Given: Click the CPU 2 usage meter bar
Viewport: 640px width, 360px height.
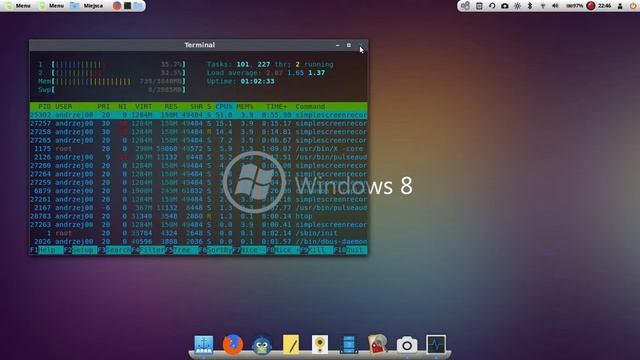Looking at the screenshot, I should 118,73.
